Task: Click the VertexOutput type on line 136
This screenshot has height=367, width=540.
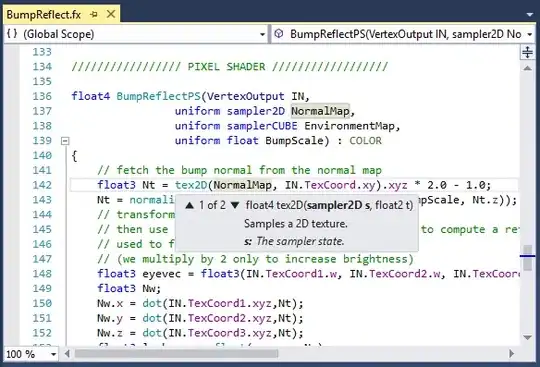Action: [246, 96]
